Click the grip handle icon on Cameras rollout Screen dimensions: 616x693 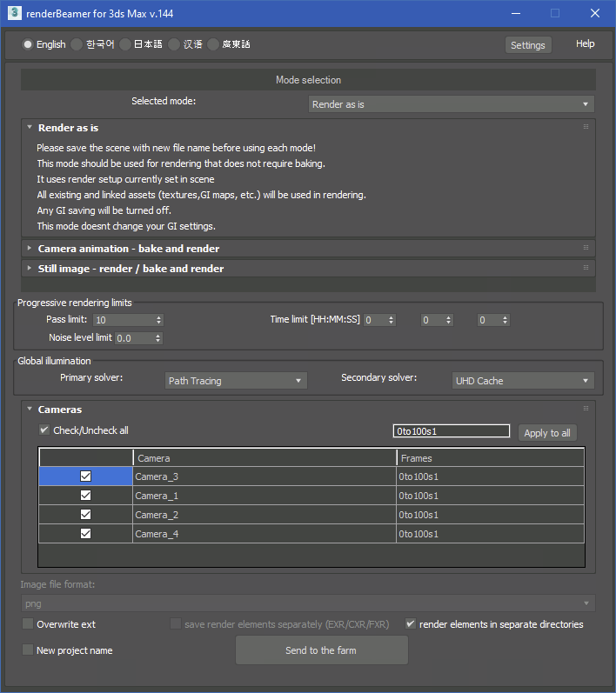[x=586, y=409]
